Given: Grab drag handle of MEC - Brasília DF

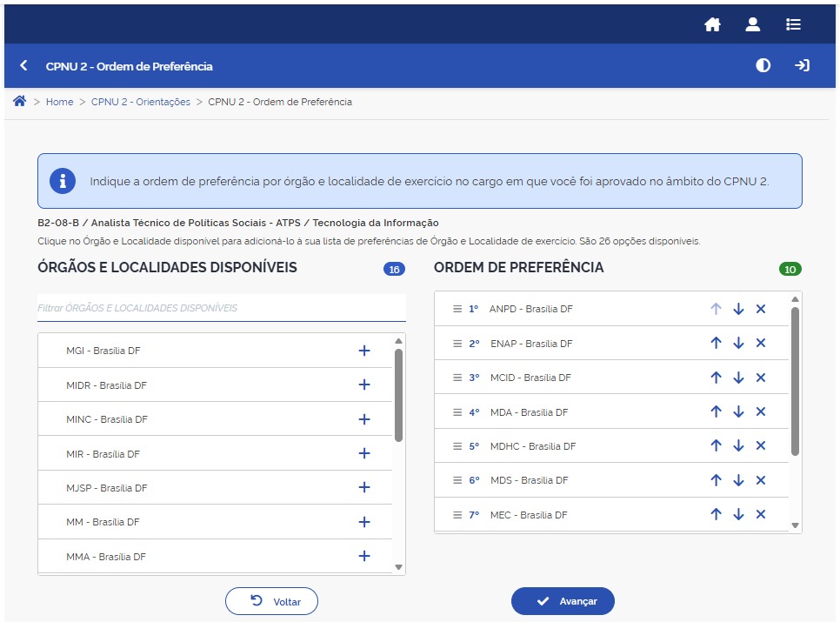Looking at the screenshot, I should click(457, 515).
